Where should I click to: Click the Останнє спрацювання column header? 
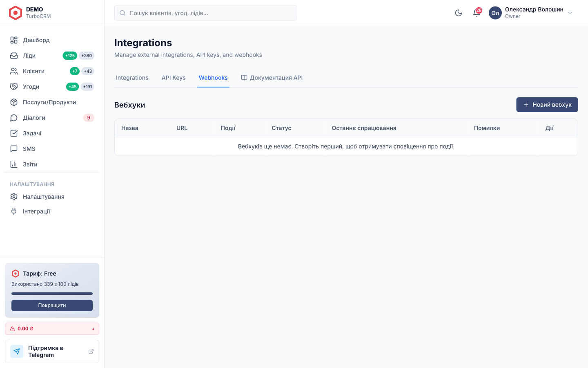tap(364, 128)
